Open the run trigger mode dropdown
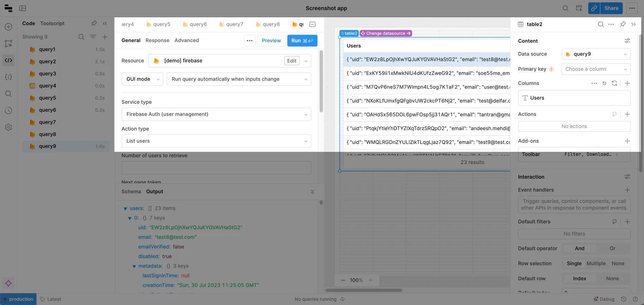The width and height of the screenshot is (644, 305). click(x=239, y=79)
